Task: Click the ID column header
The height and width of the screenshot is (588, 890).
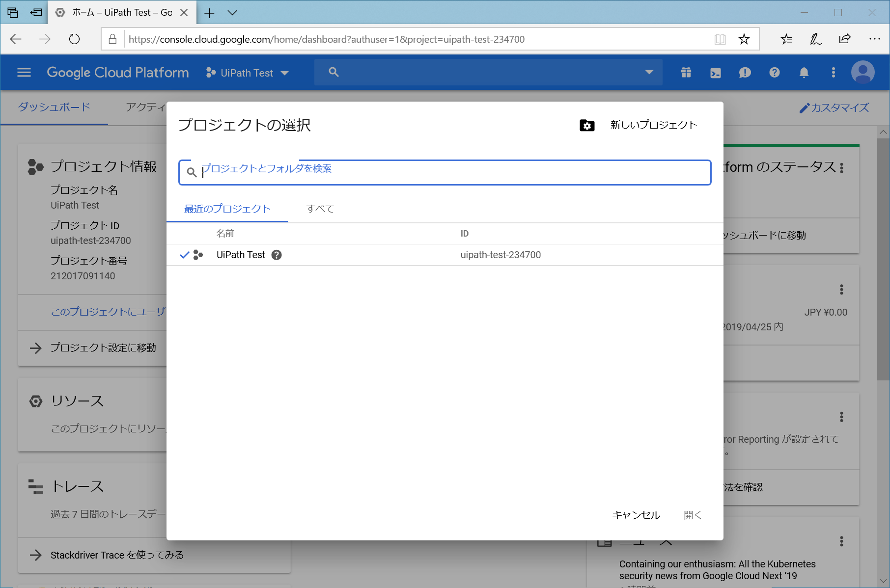Action: tap(465, 234)
